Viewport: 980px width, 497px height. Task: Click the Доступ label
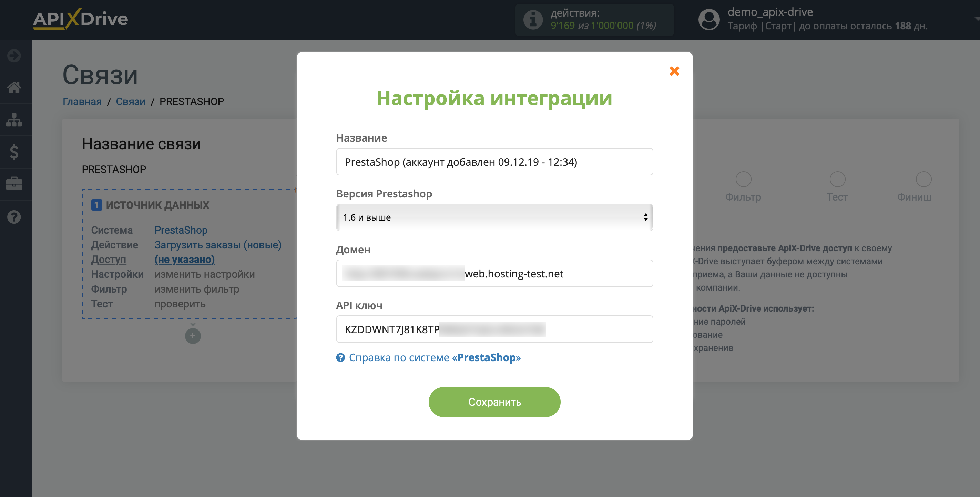click(x=109, y=260)
